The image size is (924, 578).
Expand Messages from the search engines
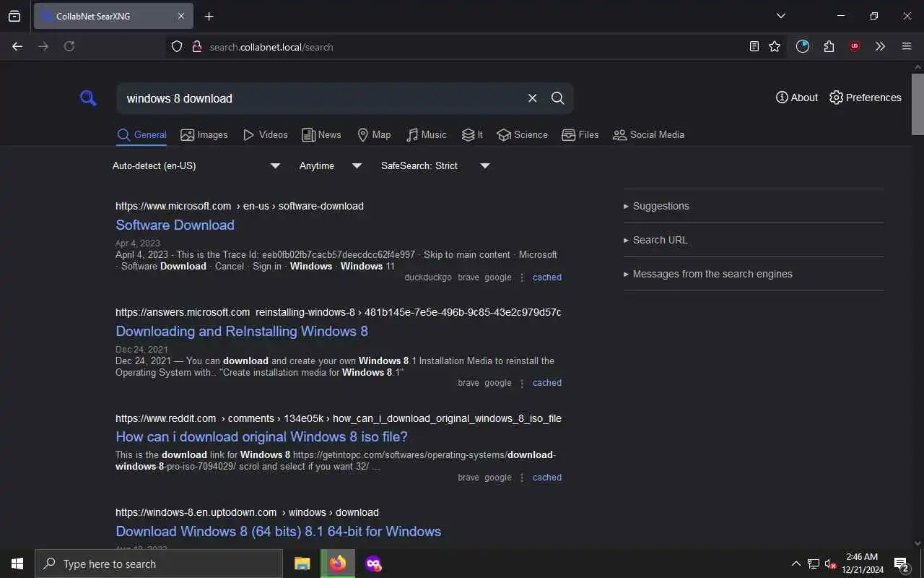pyautogui.click(x=753, y=274)
